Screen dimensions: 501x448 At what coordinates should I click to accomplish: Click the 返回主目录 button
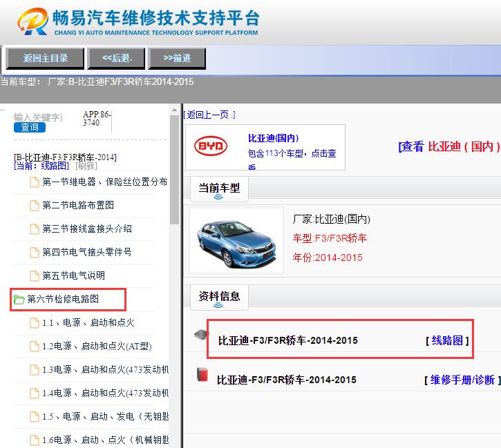coord(45,59)
